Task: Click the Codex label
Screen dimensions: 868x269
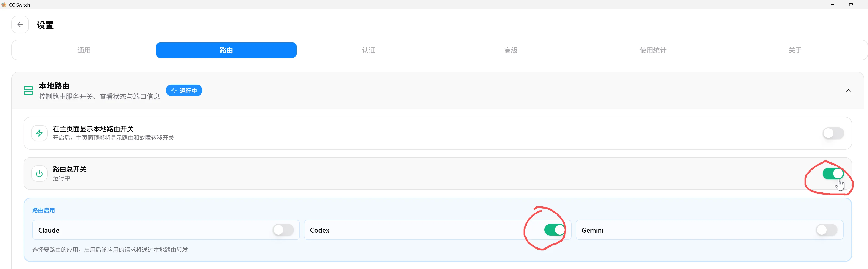Action: pyautogui.click(x=319, y=230)
